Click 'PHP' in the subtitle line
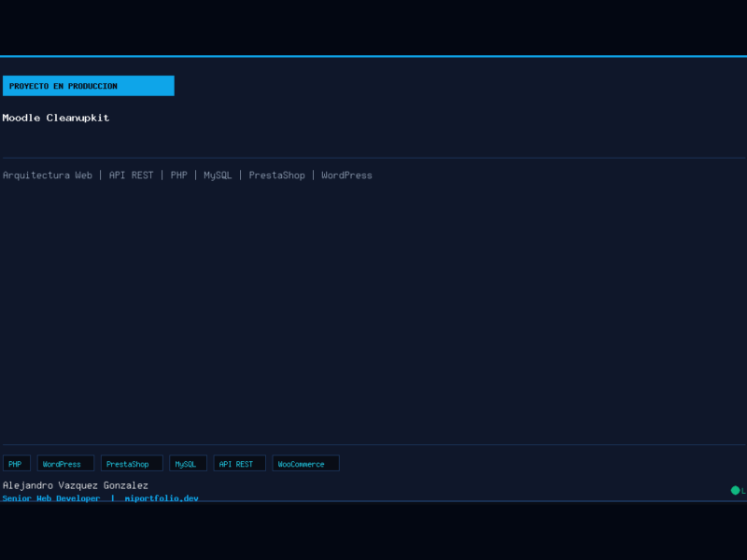Viewport: 747px width, 560px height. click(x=178, y=175)
